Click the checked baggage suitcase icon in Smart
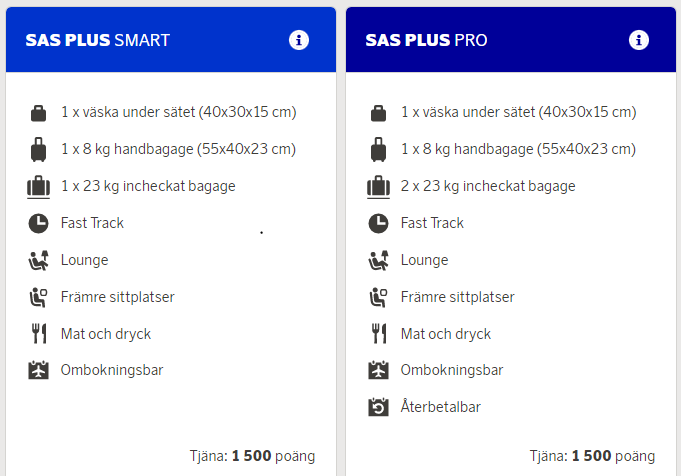Image resolution: width=681 pixels, height=476 pixels. [x=38, y=186]
